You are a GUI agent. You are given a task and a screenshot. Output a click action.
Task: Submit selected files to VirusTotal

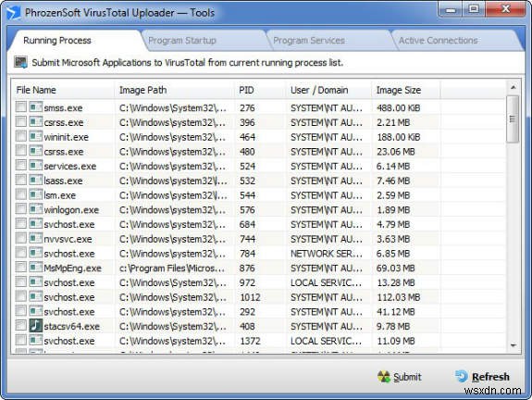pos(400,377)
